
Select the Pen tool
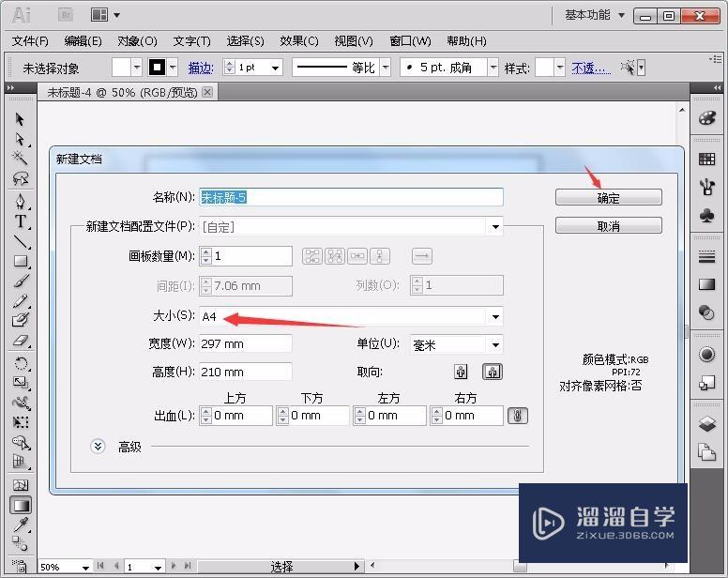[x=20, y=201]
